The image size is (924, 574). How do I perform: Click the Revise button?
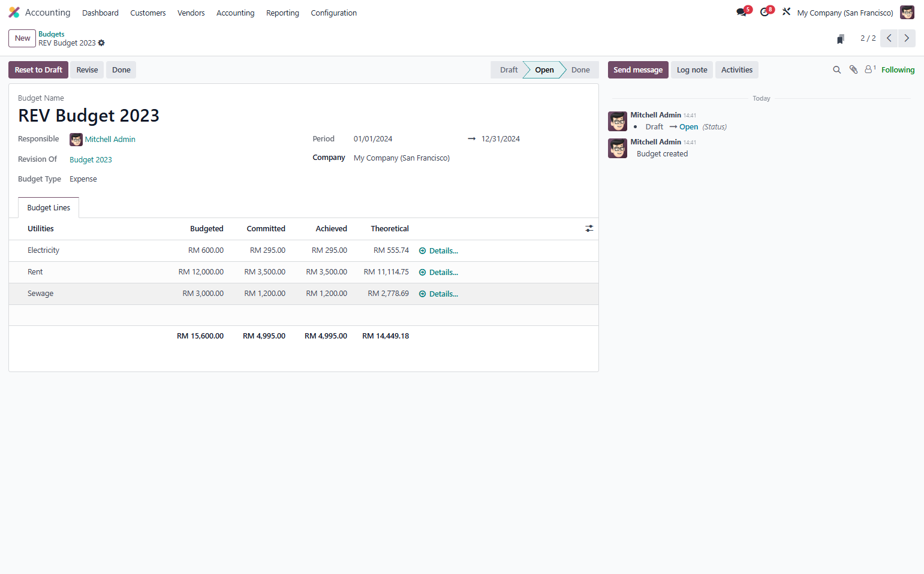(x=87, y=70)
